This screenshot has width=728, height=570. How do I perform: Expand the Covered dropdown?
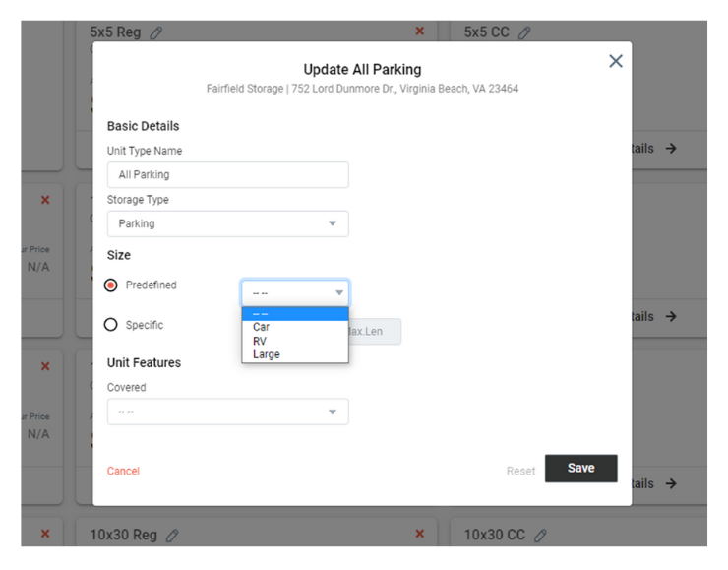(227, 412)
